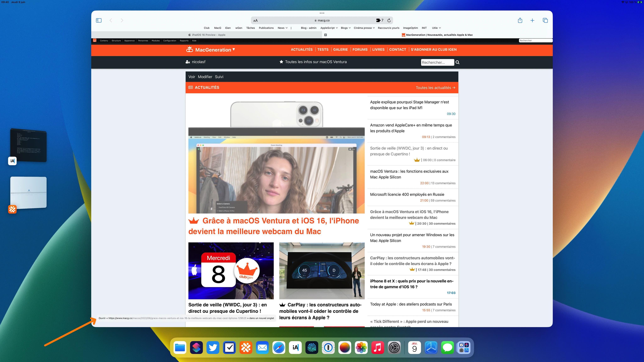Open iA Writer from the dock
The width and height of the screenshot is (644, 362).
(295, 348)
